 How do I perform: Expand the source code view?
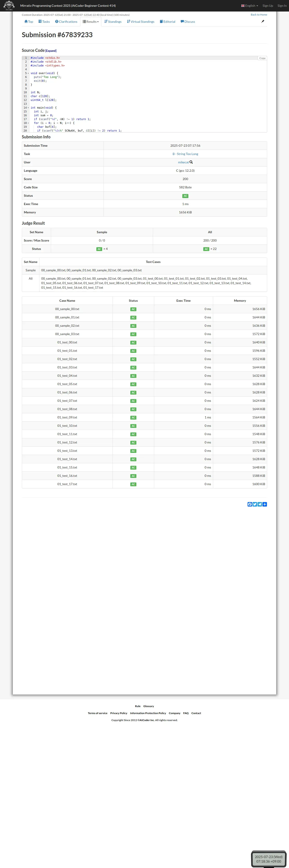[x=51, y=51]
